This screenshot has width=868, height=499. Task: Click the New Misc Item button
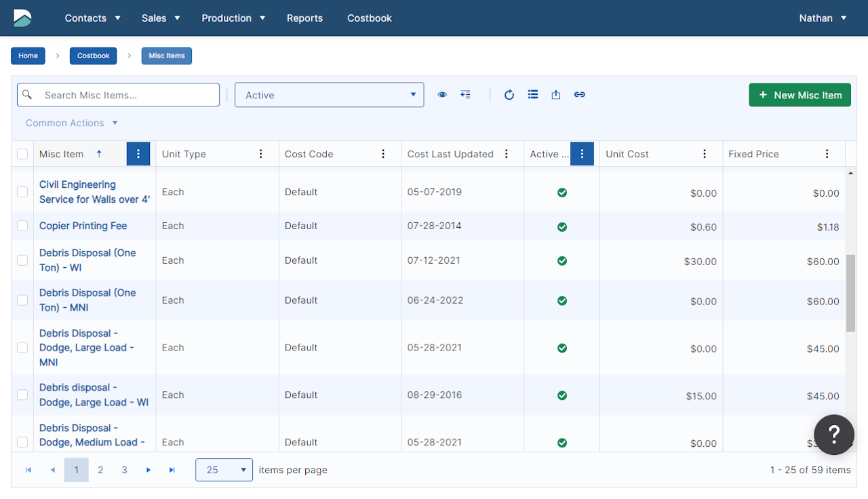[800, 95]
